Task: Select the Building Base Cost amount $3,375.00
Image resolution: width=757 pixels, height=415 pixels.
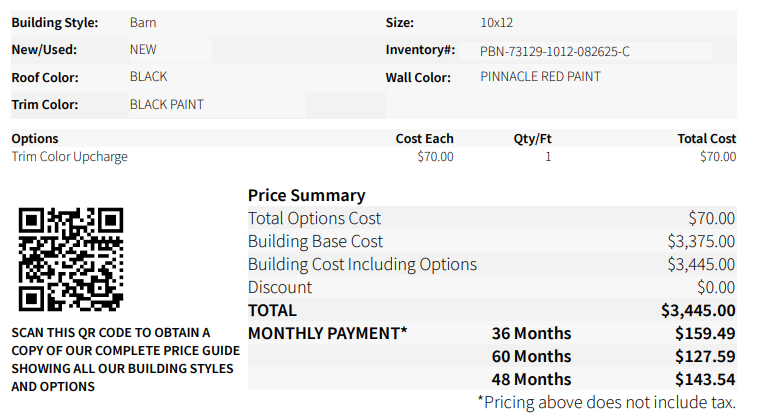Action: [x=701, y=241]
